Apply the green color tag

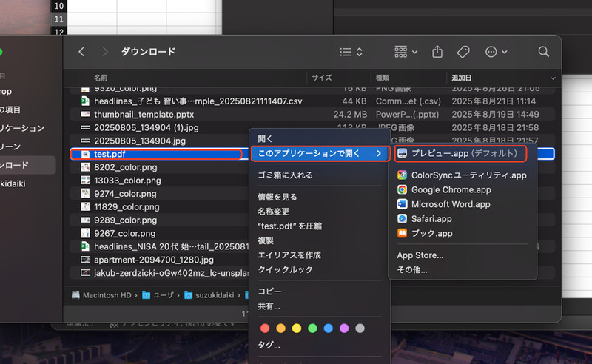tap(312, 328)
